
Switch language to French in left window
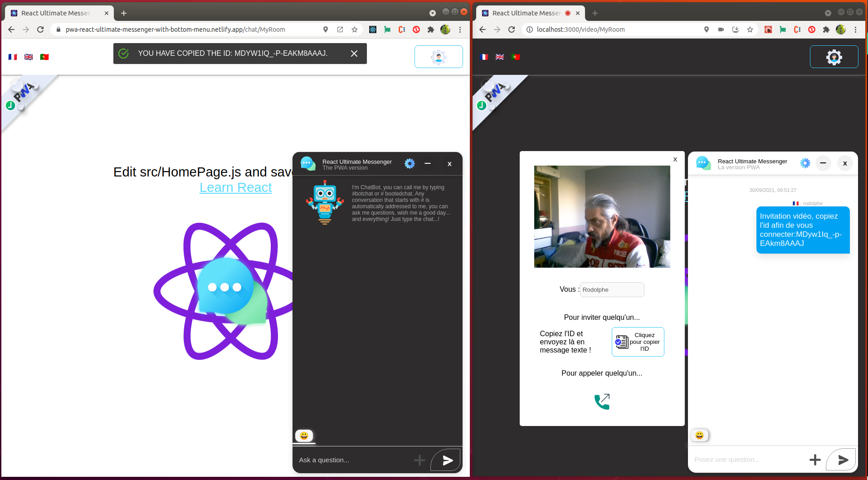[13, 57]
